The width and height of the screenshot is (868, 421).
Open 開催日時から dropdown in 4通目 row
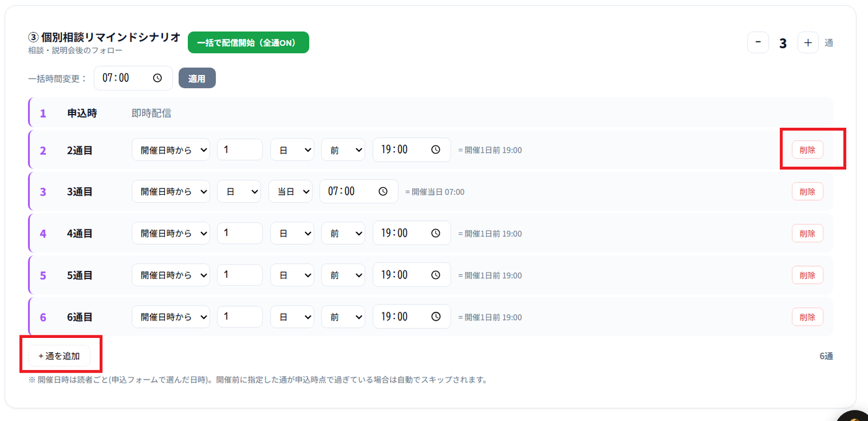[170, 233]
